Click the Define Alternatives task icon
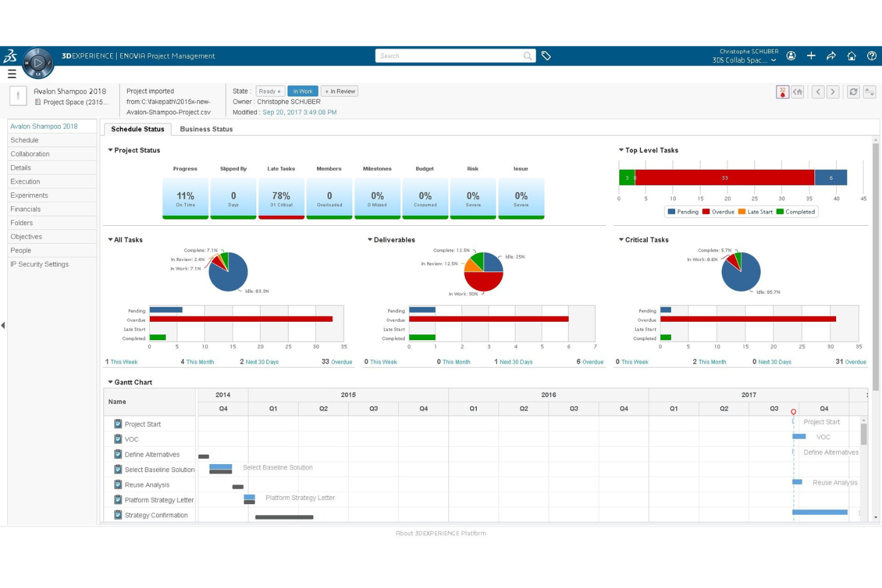 click(118, 455)
